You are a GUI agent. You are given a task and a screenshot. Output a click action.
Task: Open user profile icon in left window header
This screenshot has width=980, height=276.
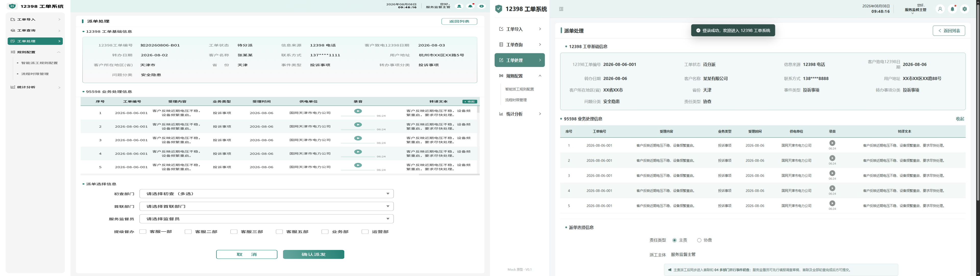[x=459, y=6]
